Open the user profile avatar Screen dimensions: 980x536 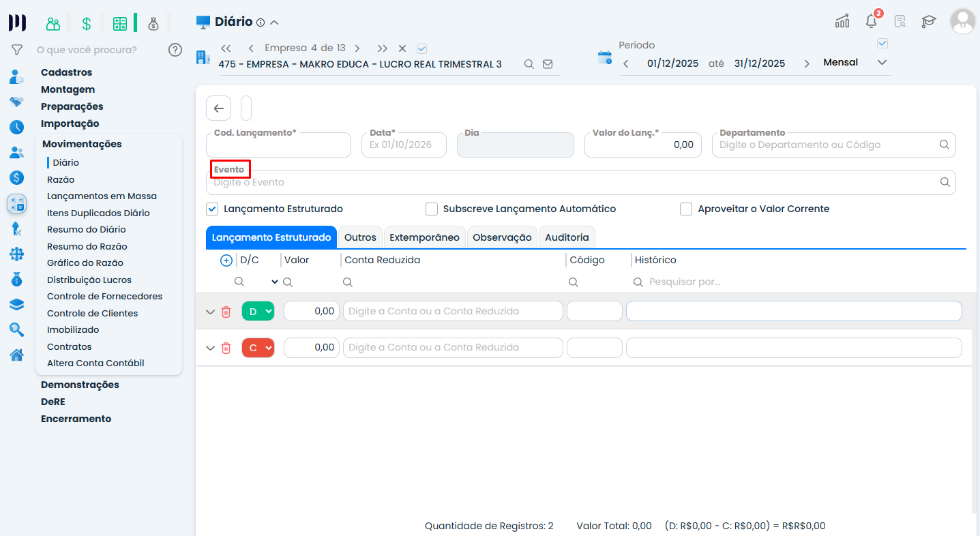[963, 21]
